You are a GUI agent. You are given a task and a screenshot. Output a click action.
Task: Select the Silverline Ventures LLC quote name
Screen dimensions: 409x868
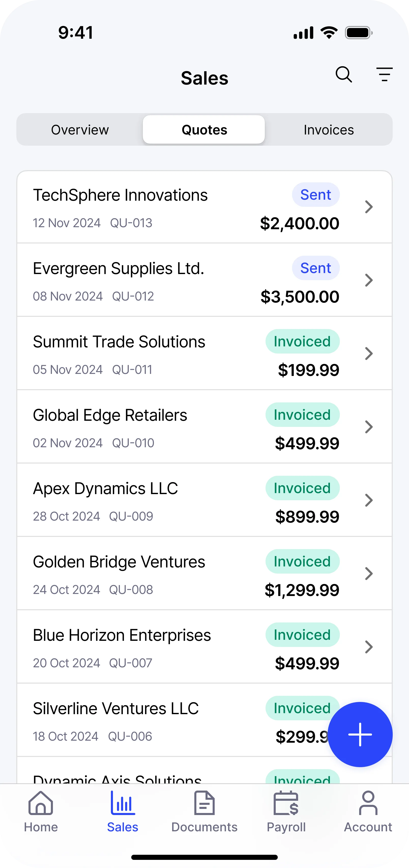coord(116,708)
